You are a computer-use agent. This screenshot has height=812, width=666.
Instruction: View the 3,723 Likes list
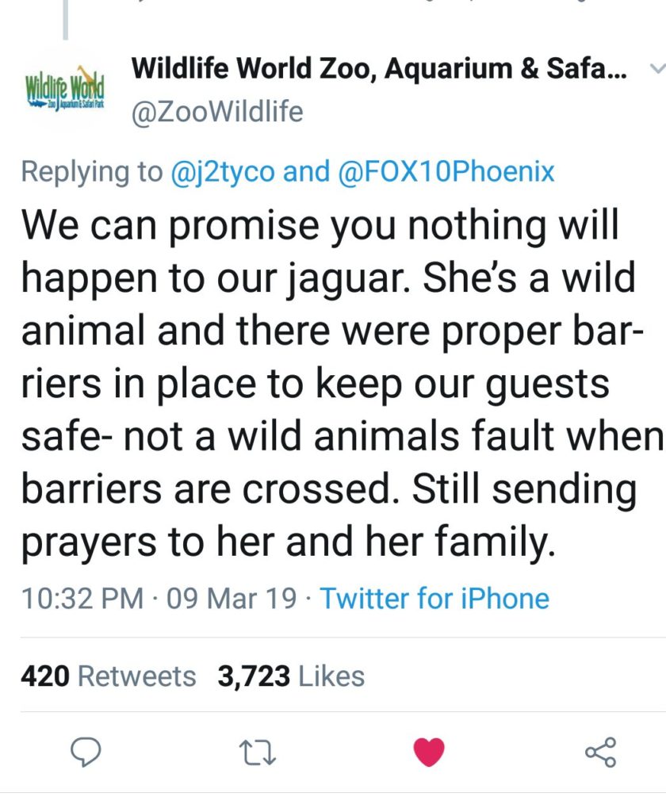click(x=291, y=676)
